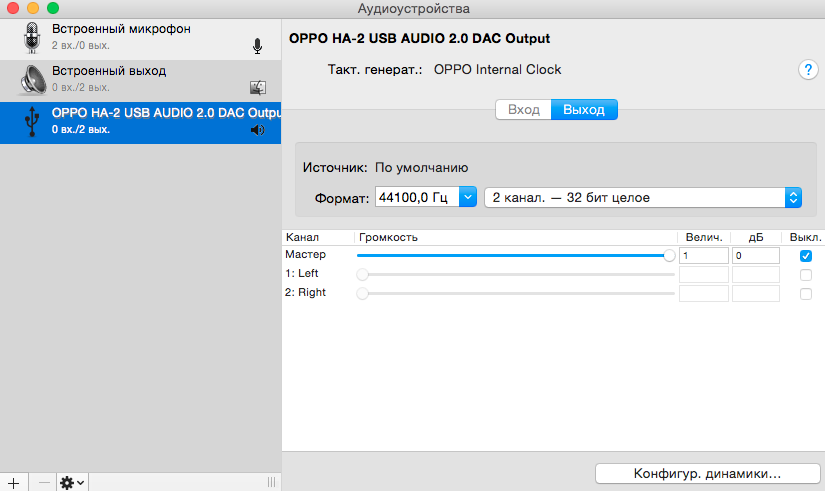Toggle the 2: Right mute checkbox
825x491 pixels.
tap(806, 294)
